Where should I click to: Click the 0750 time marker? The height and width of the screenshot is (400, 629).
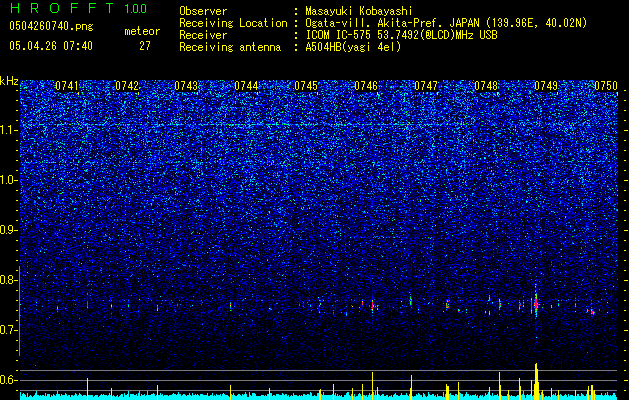click(x=606, y=86)
